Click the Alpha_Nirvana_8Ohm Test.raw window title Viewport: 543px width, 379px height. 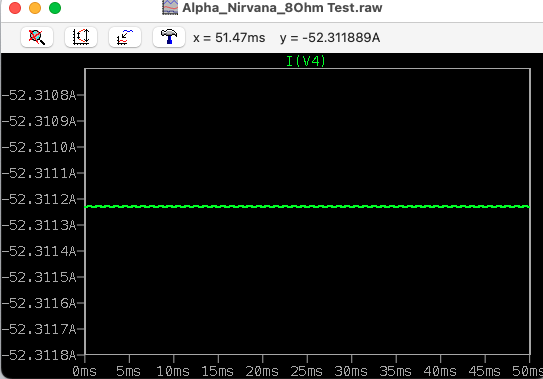[x=282, y=8]
